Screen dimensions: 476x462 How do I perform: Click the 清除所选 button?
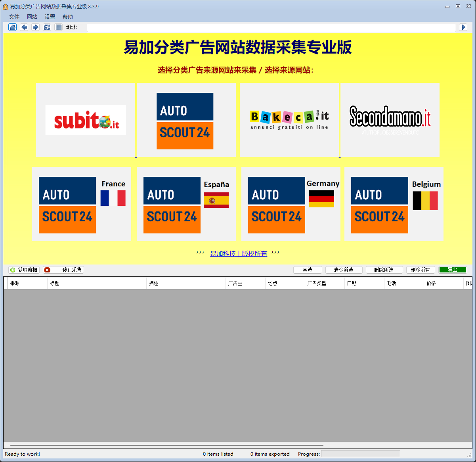pos(344,270)
